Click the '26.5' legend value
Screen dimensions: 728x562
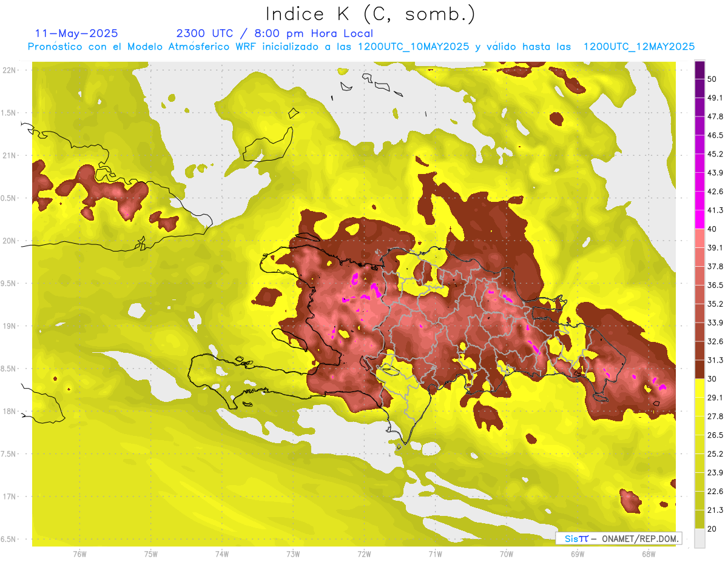click(x=715, y=435)
